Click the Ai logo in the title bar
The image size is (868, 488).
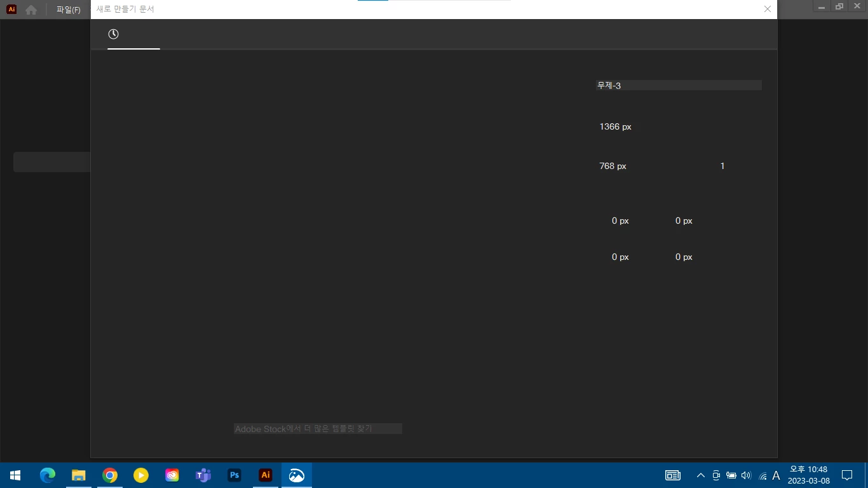point(11,10)
